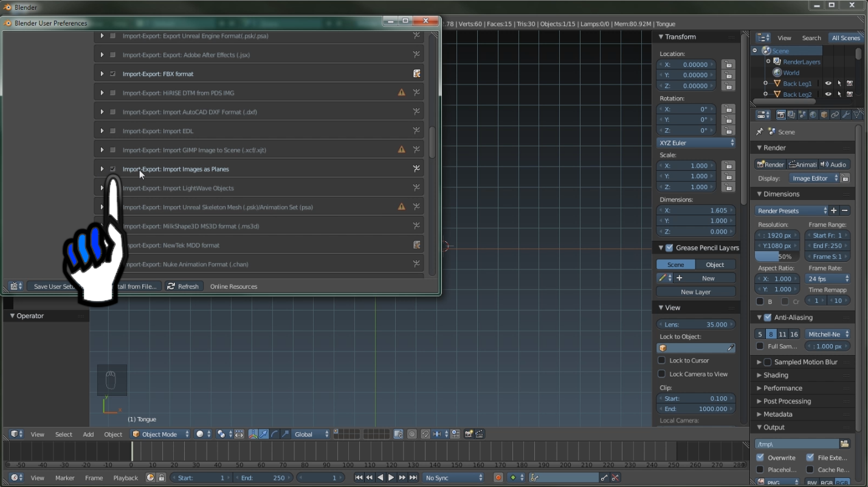The height and width of the screenshot is (487, 868).
Task: Uncheck the Overwrite output option
Action: [x=760, y=457]
